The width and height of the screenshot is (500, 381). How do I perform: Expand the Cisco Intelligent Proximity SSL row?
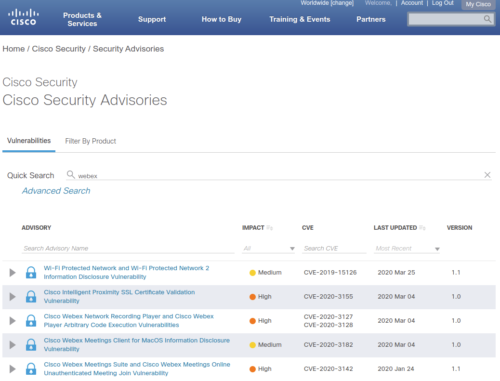pos(12,296)
